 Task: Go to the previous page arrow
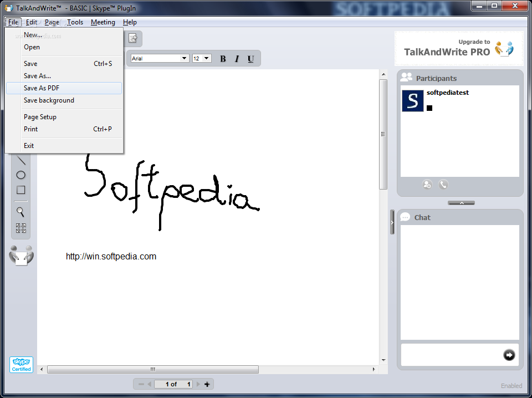[149, 384]
